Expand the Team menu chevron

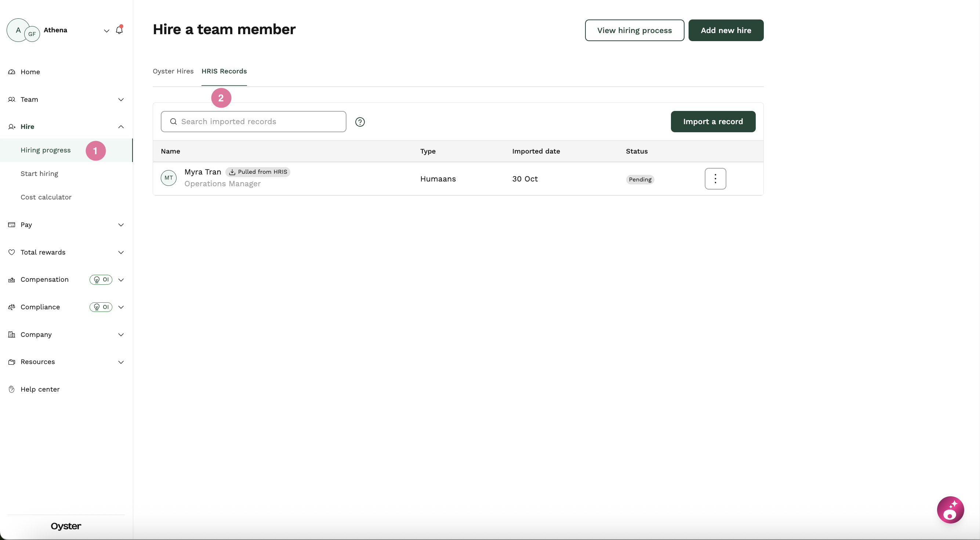(x=121, y=100)
